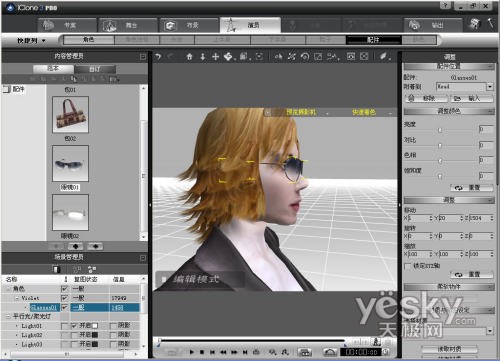Adjust the hue slider handle
This screenshot has height=361, width=500.
pyautogui.click(x=440, y=161)
